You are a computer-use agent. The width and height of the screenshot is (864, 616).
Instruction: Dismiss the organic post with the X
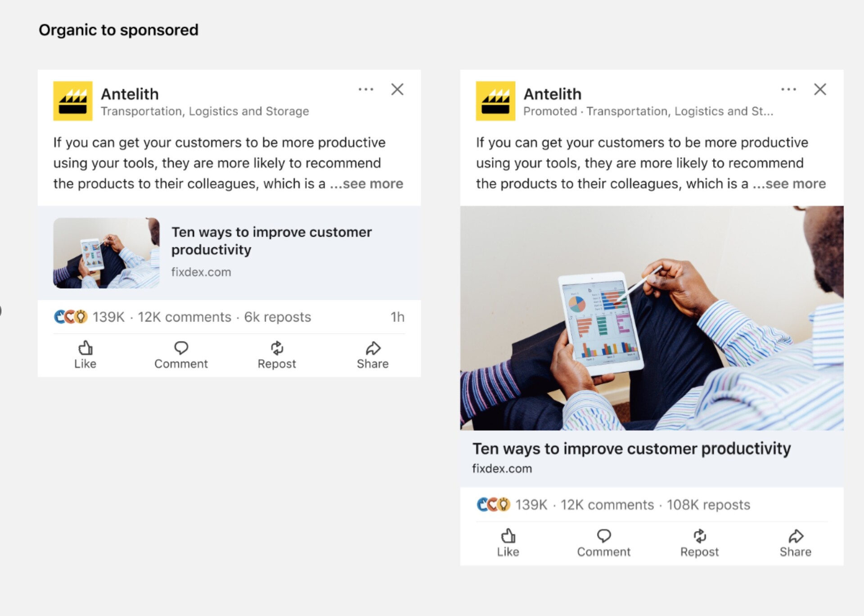tap(397, 90)
